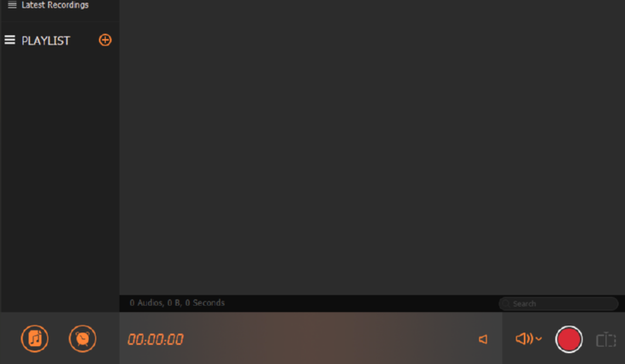
Task: Expand the audio source dropdown arrow
Action: 539,339
